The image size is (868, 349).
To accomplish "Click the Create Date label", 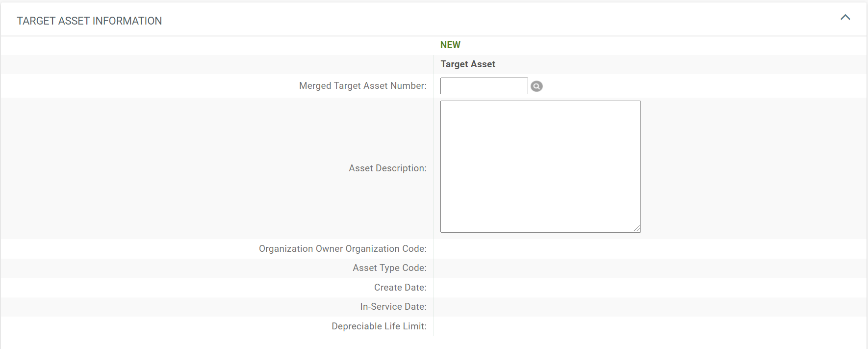I will 400,288.
